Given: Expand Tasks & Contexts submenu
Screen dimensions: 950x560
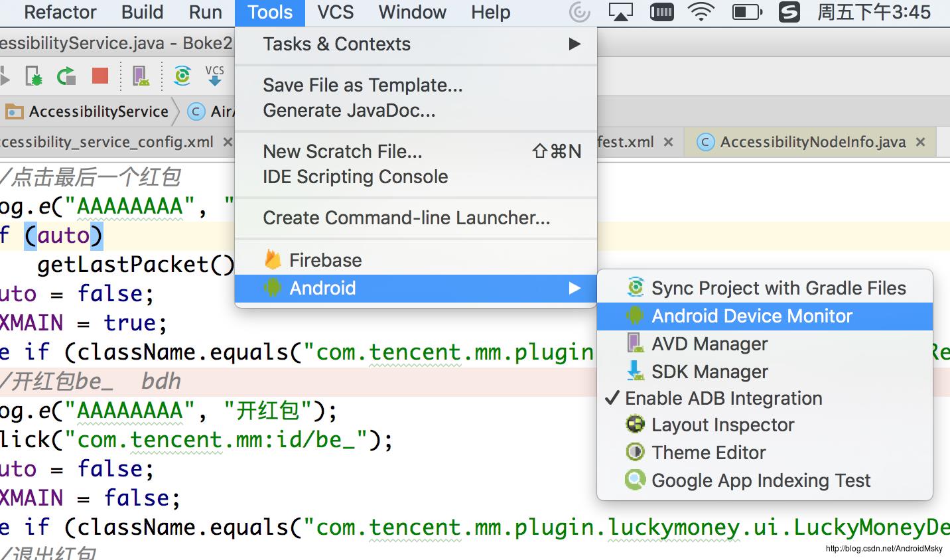Looking at the screenshot, I should pos(416,44).
